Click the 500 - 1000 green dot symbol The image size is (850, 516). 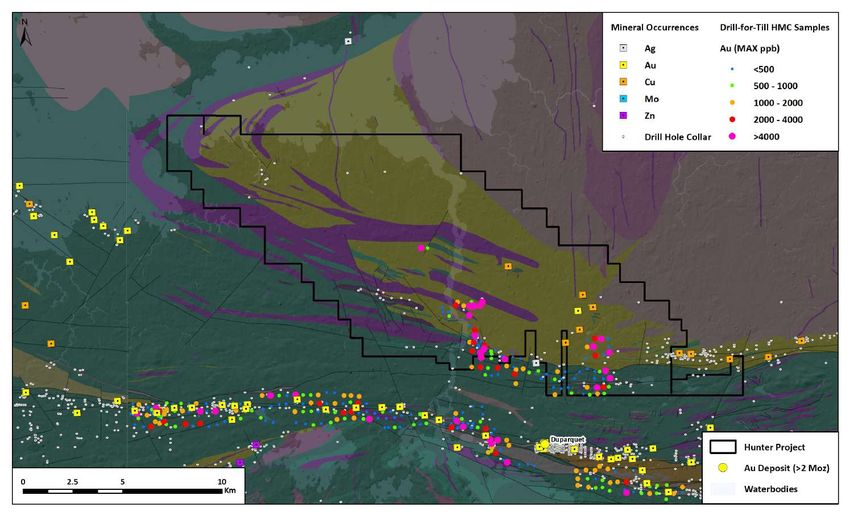coord(732,86)
